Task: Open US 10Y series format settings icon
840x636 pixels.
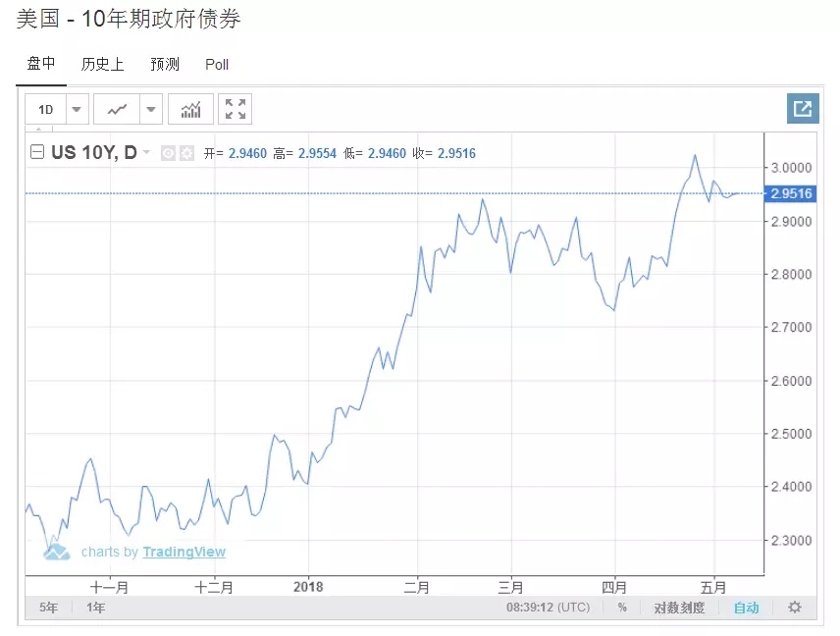Action: (186, 153)
